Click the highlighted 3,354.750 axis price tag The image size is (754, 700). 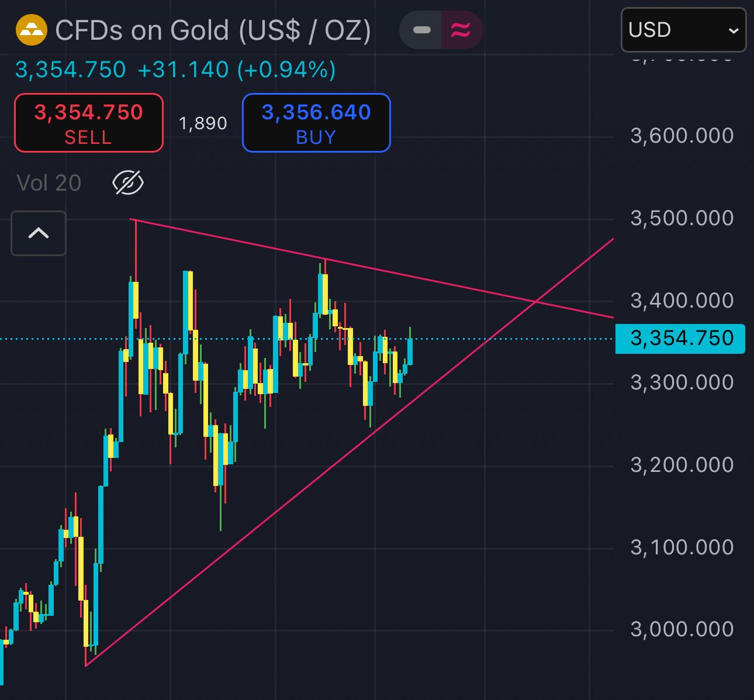click(x=680, y=339)
